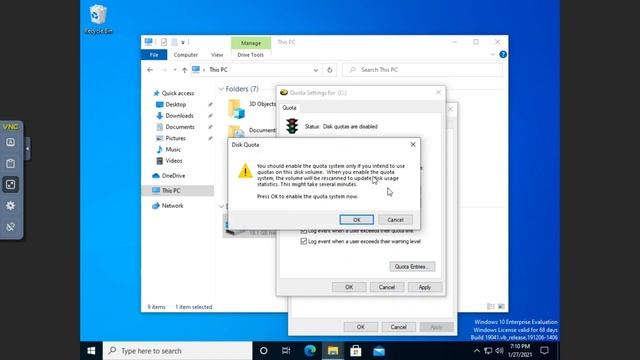Click Quick access in navigation pane
This screenshot has height=360, width=640.
[x=178, y=93]
